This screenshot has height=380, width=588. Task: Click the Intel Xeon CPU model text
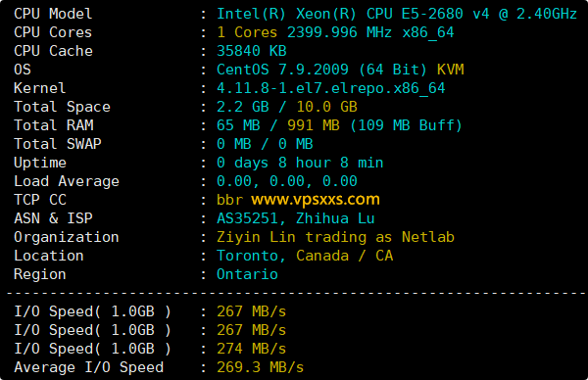click(x=397, y=14)
